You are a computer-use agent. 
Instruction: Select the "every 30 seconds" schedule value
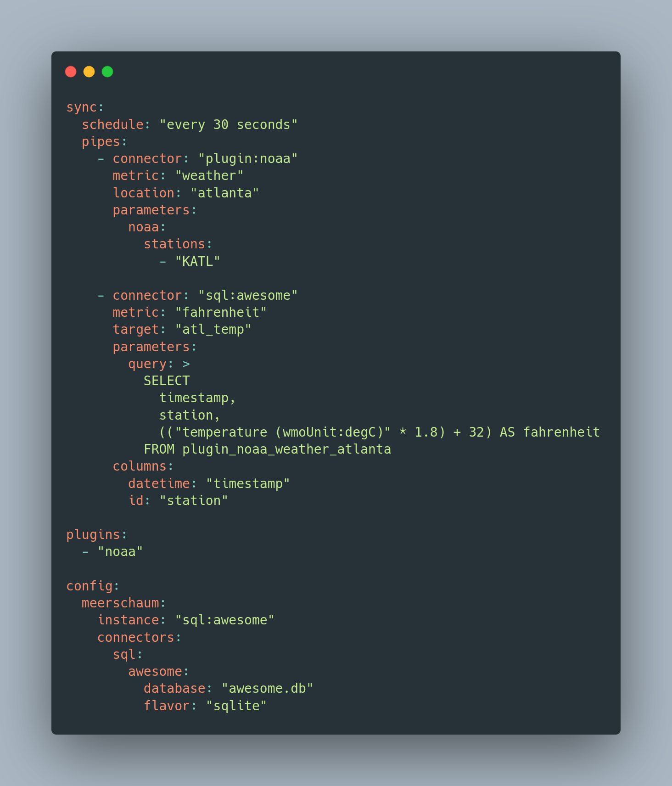click(x=228, y=125)
